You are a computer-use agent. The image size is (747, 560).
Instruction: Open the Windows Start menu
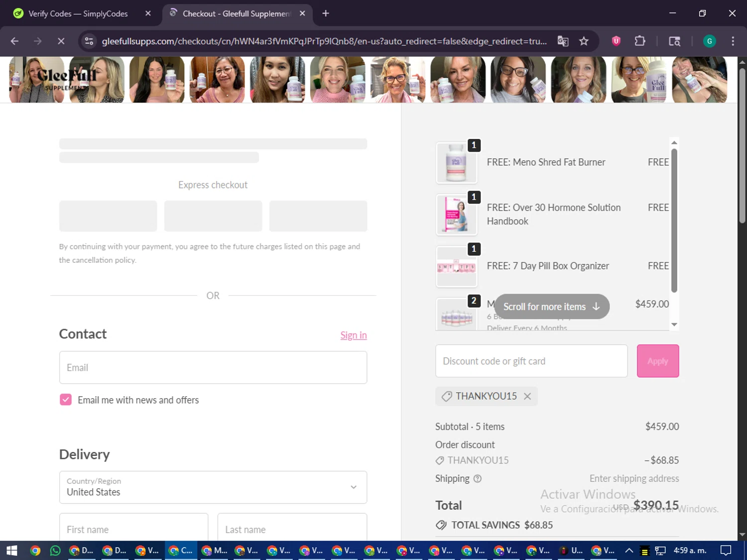click(12, 551)
